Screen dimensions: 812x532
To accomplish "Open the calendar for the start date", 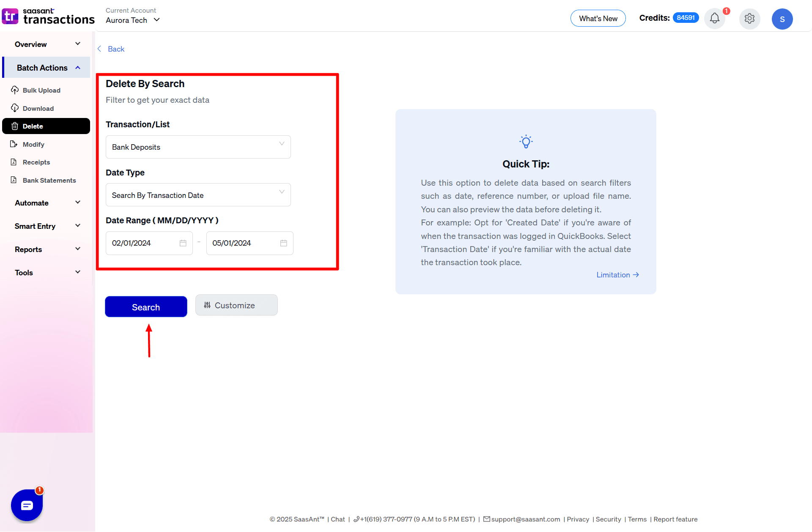I will pyautogui.click(x=183, y=243).
